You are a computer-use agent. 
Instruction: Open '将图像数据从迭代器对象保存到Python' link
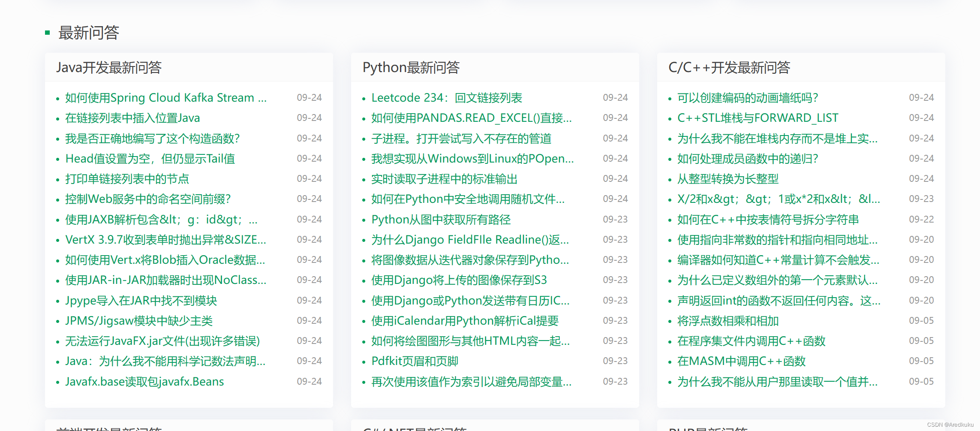pos(470,260)
